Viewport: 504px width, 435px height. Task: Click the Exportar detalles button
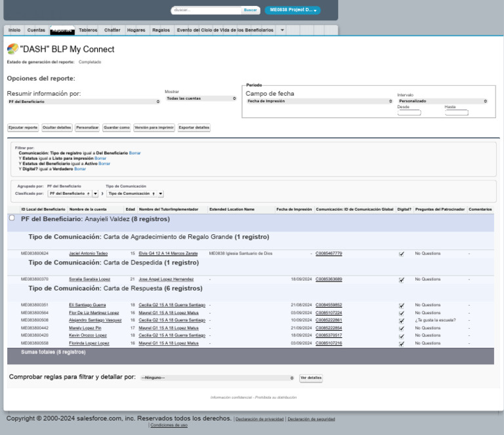[194, 127]
